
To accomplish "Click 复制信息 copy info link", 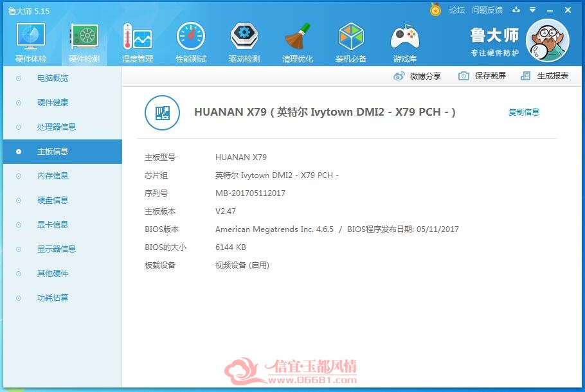I will 523,112.
